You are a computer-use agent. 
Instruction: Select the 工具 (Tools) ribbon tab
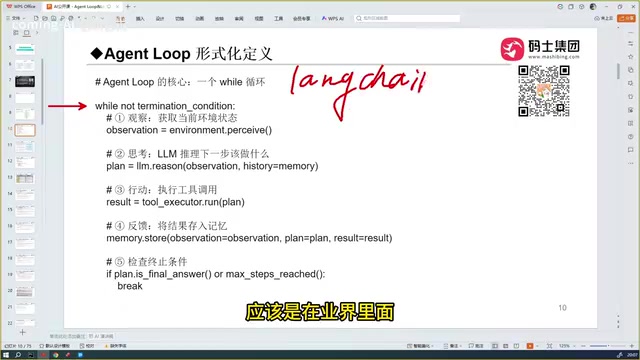coord(278,19)
